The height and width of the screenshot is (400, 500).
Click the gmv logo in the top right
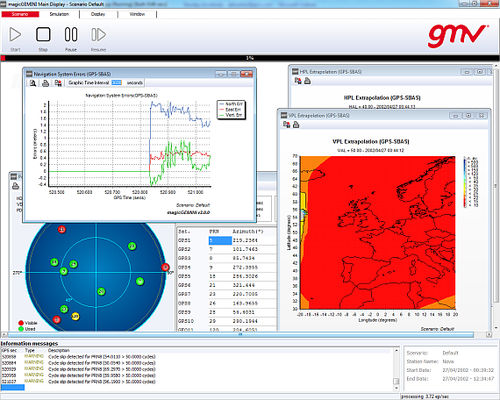click(458, 35)
